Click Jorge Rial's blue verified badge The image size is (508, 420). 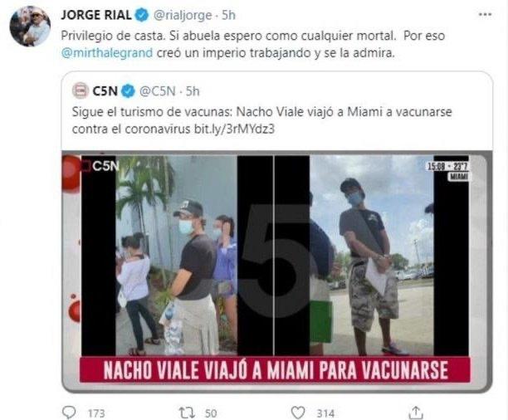tap(142, 15)
